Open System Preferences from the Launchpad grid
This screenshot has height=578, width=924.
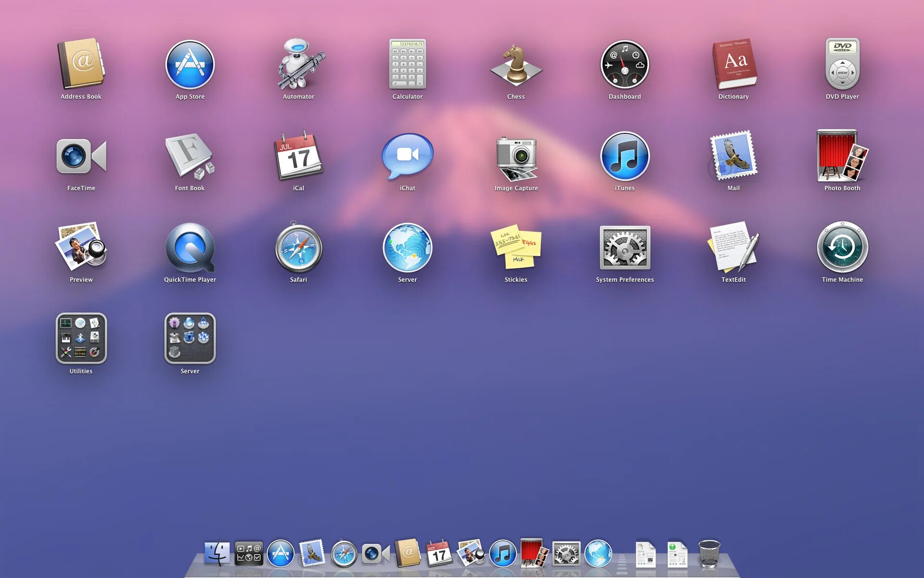coord(625,248)
